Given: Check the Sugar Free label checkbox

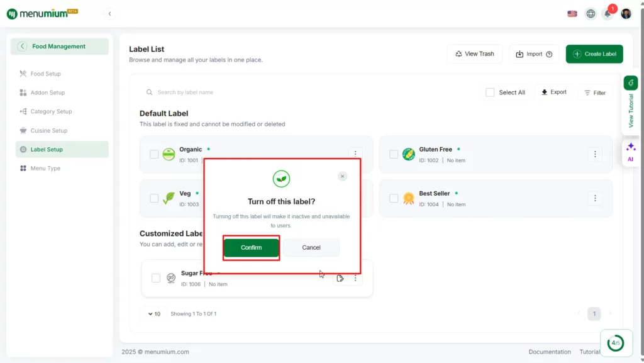Looking at the screenshot, I should 156,278.
